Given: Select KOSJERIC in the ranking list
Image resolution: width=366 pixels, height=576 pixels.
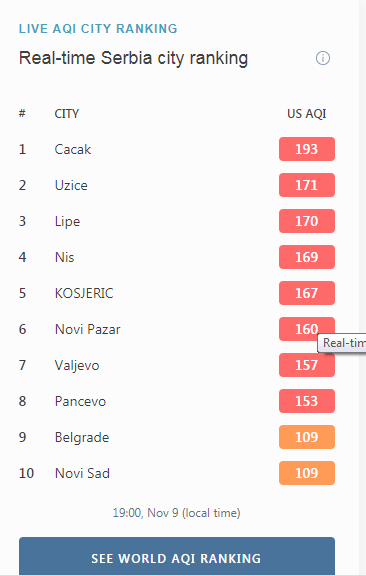Looking at the screenshot, I should pyautogui.click(x=84, y=293).
